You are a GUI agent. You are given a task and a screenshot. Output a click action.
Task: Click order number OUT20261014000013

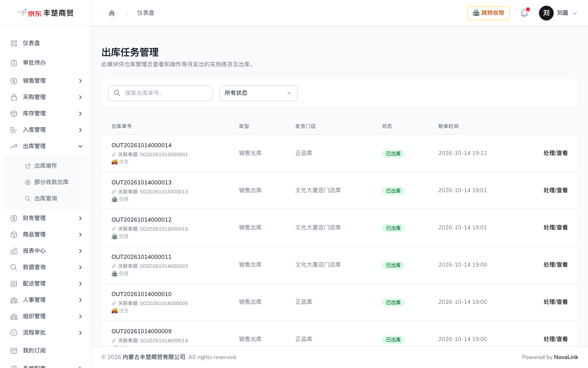click(x=141, y=183)
